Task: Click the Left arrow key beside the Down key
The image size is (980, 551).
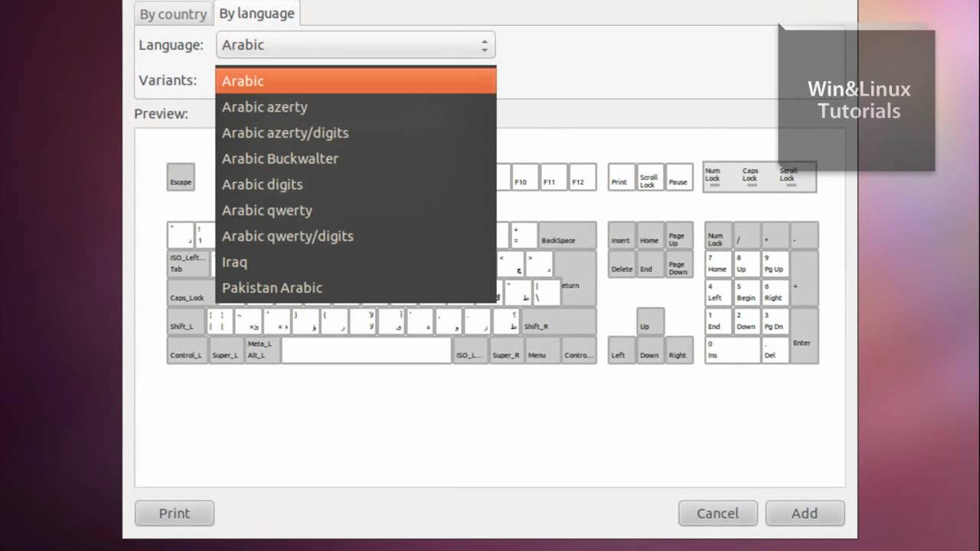Action: 622,350
